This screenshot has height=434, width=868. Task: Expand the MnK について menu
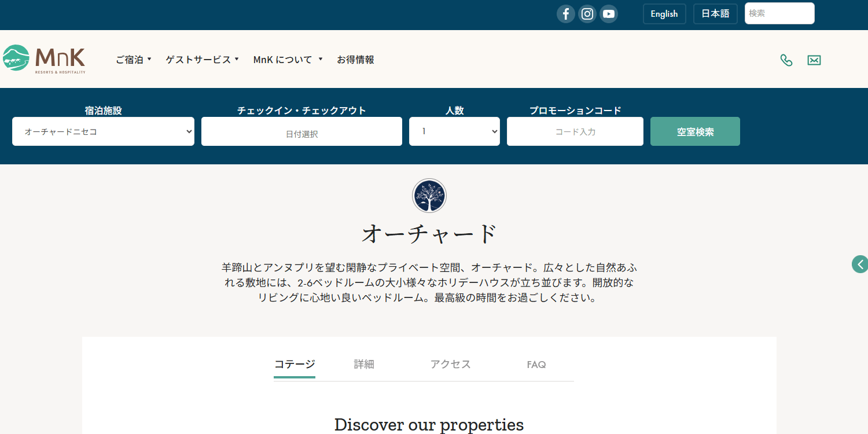288,60
